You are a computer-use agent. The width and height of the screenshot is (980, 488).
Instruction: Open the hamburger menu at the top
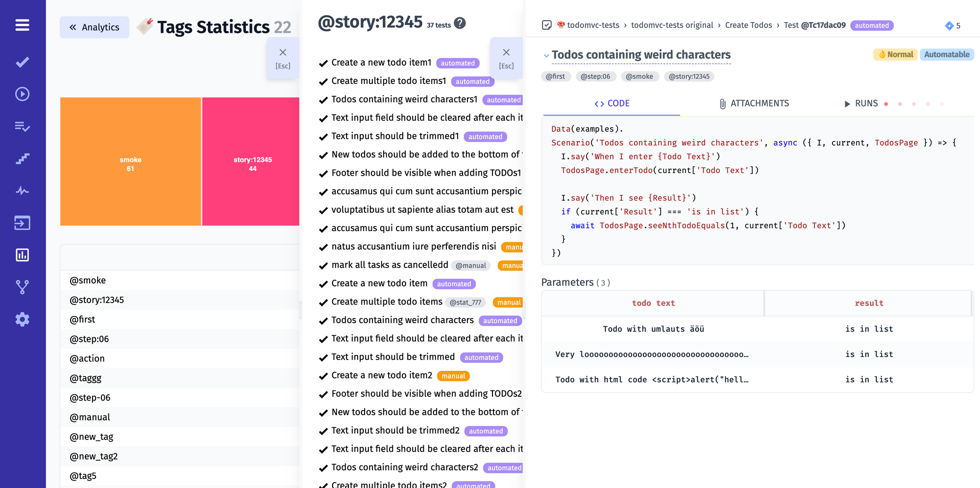click(22, 25)
